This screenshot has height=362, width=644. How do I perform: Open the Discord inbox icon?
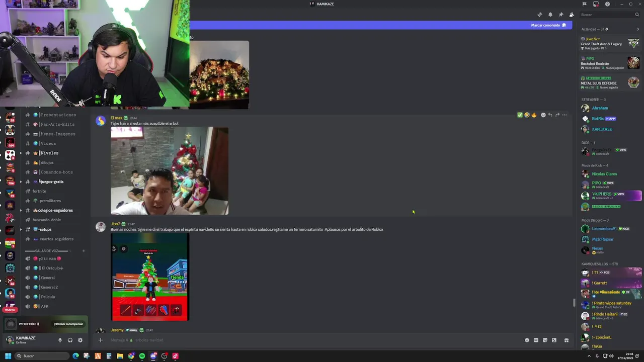tap(596, 4)
